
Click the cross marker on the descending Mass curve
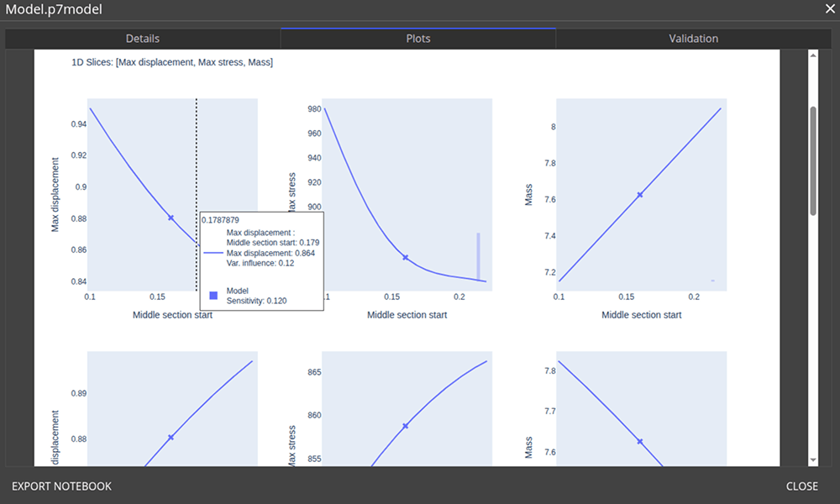[640, 441]
